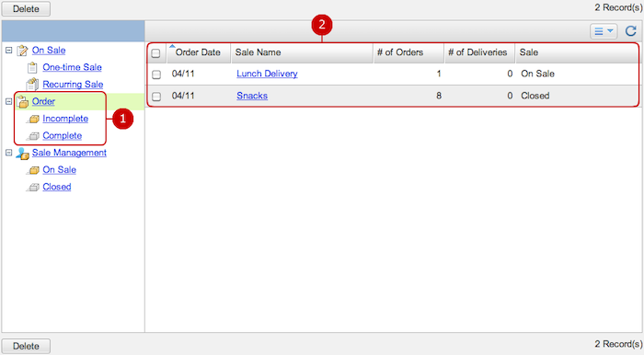Open the One-time Sale link
Image resolution: width=644 pixels, height=355 pixels.
click(x=72, y=67)
